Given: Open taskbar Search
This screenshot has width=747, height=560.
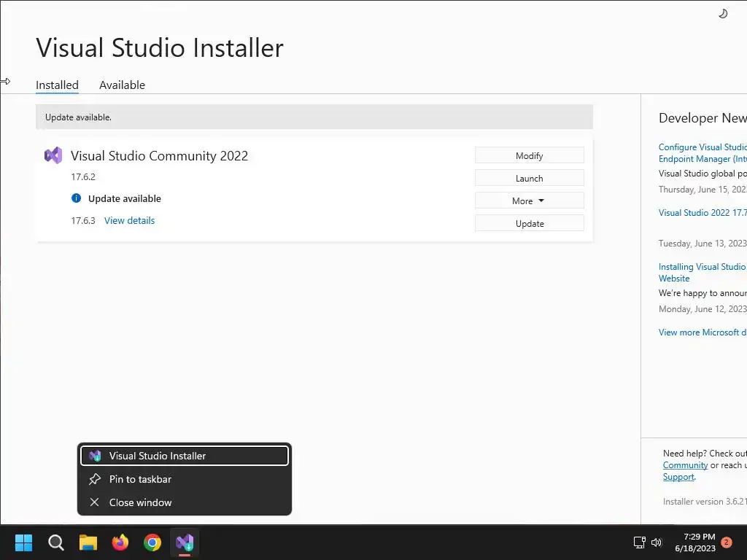Looking at the screenshot, I should [55, 542].
